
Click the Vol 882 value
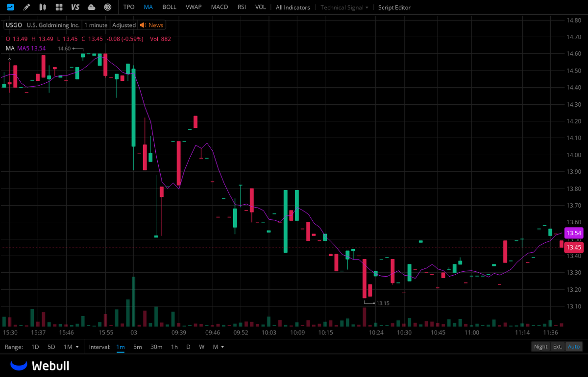(160, 39)
